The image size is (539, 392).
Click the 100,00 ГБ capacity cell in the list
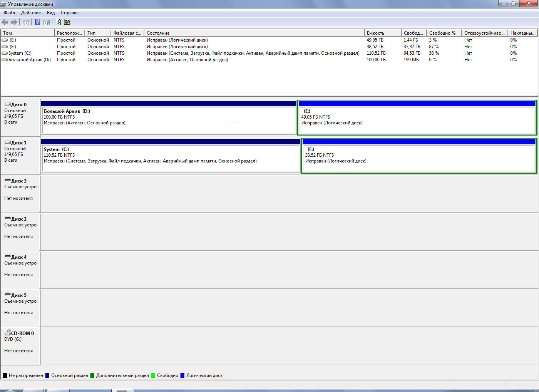[x=376, y=60]
